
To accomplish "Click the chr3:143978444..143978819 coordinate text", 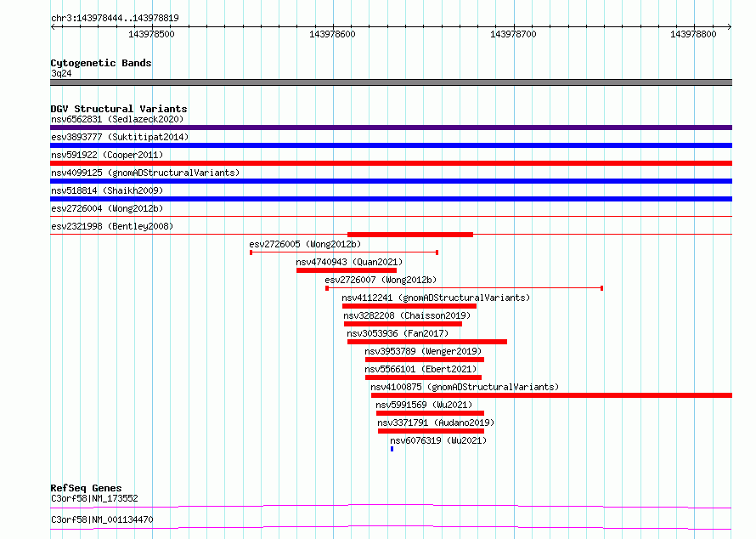I will [x=115, y=18].
